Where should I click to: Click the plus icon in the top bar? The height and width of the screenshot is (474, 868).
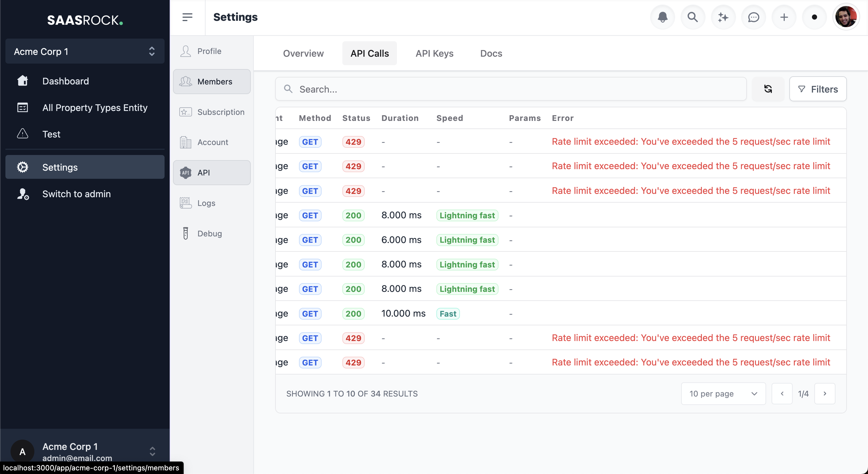pos(784,17)
